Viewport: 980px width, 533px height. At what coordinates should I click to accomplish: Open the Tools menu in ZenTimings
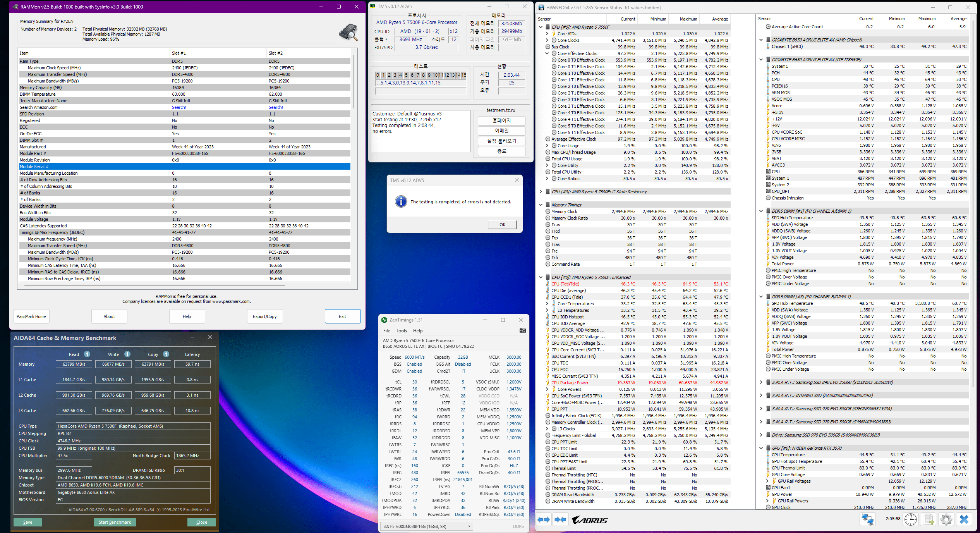pos(402,331)
